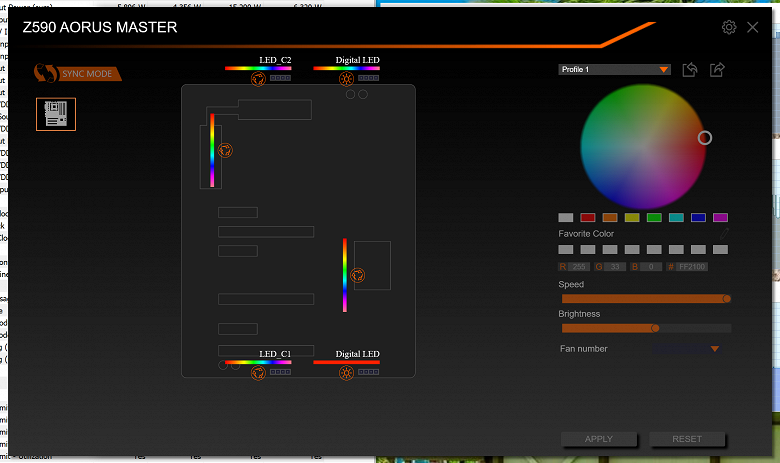Click the pencil icon next to Favorite Color
780x463 pixels.
(x=724, y=233)
